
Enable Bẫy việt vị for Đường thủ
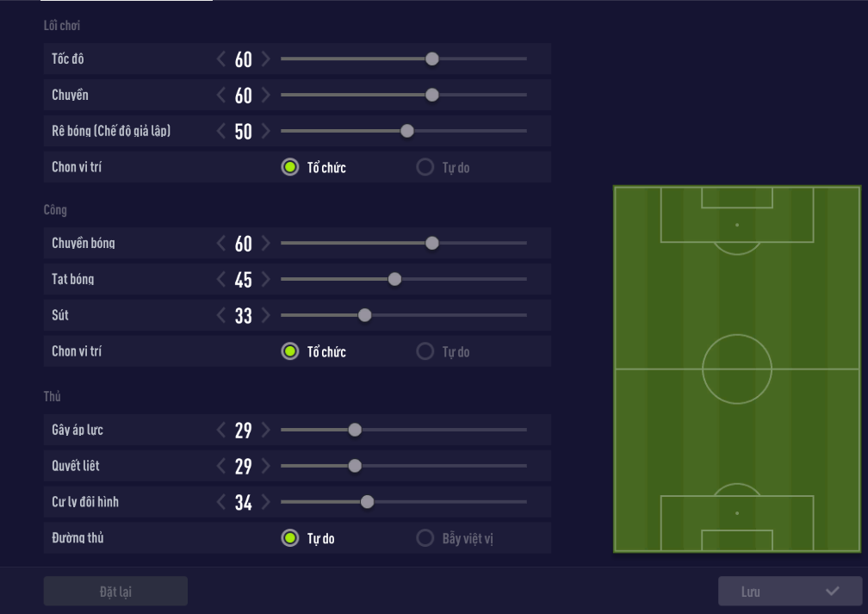(425, 539)
